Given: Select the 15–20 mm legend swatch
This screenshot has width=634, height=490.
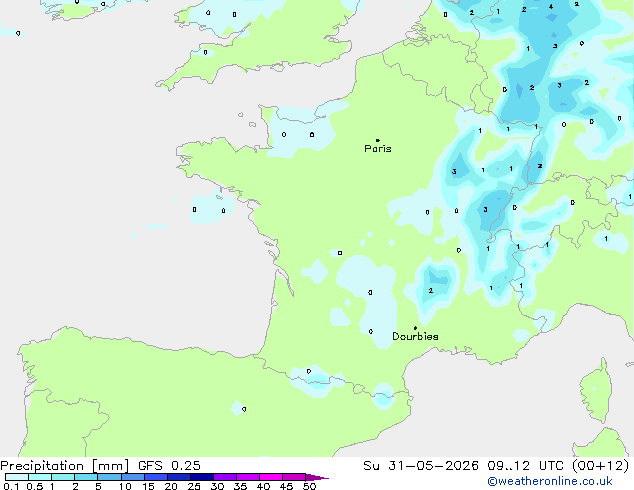Looking at the screenshot, I should (156, 477).
